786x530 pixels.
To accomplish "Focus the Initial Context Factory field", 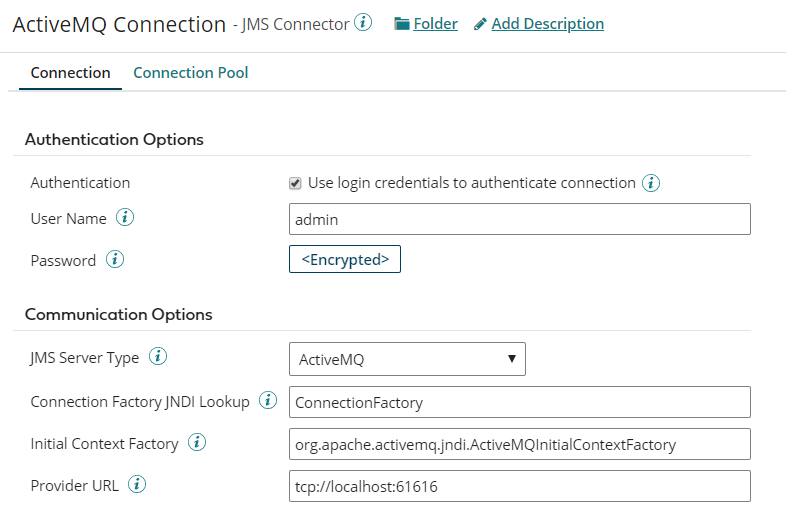I will tap(519, 444).
